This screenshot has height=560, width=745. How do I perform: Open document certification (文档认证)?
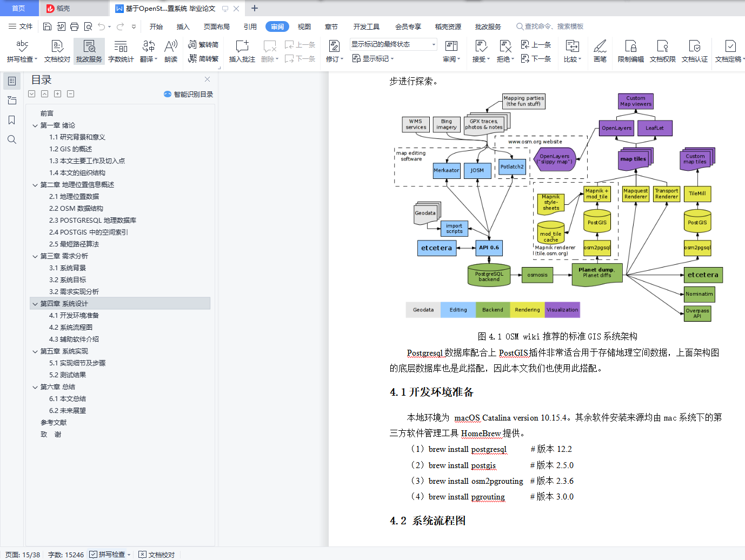point(695,51)
